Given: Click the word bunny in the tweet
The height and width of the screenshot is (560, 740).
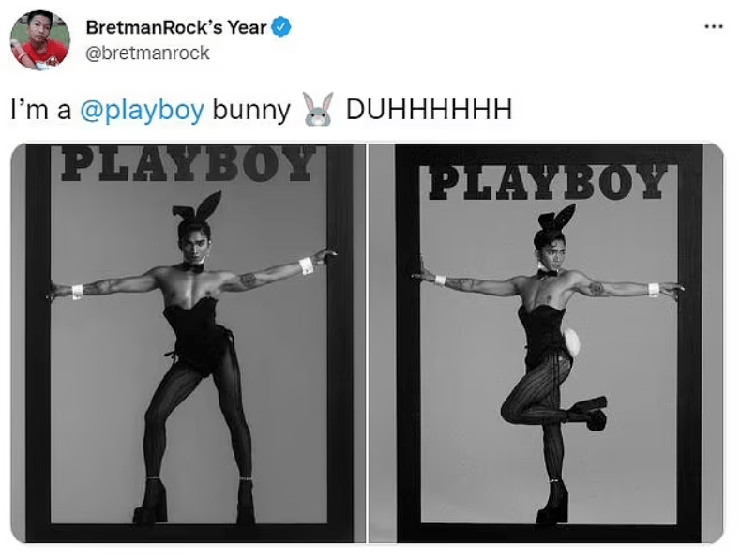Looking at the screenshot, I should tap(251, 111).
